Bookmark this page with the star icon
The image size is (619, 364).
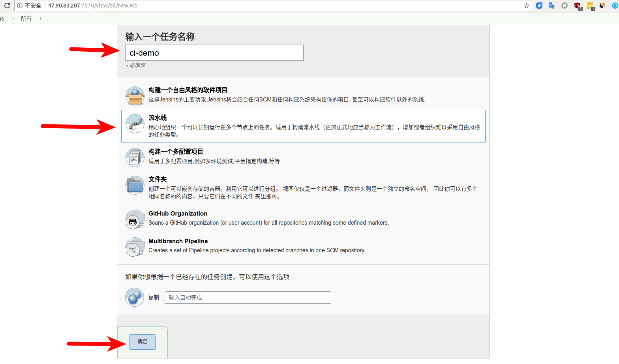(x=527, y=6)
